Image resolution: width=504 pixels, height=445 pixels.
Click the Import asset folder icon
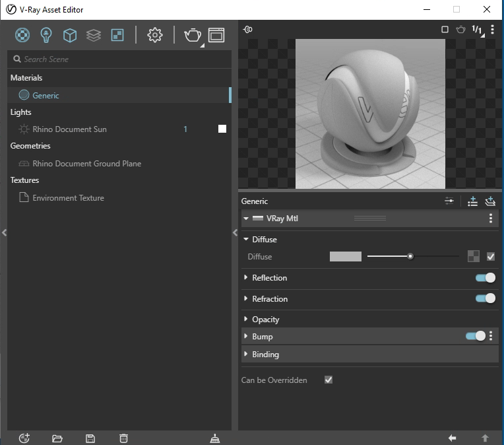(x=57, y=438)
